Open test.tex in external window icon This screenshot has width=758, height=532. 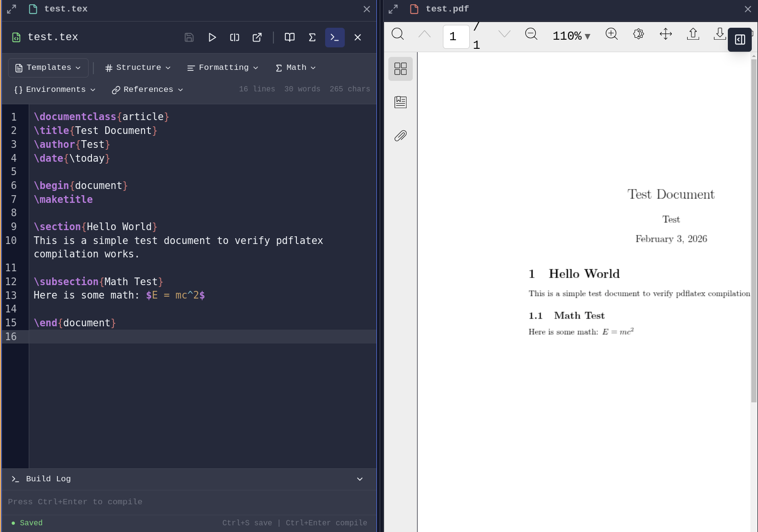(257, 37)
